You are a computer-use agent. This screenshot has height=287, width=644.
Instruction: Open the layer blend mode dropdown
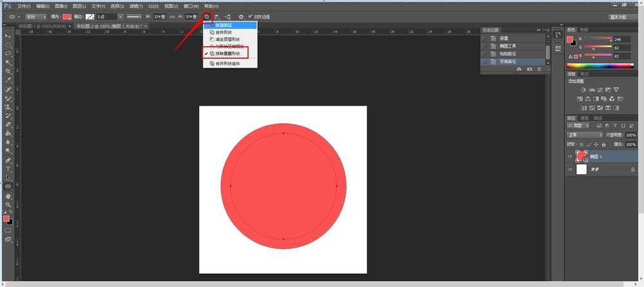[x=583, y=135]
